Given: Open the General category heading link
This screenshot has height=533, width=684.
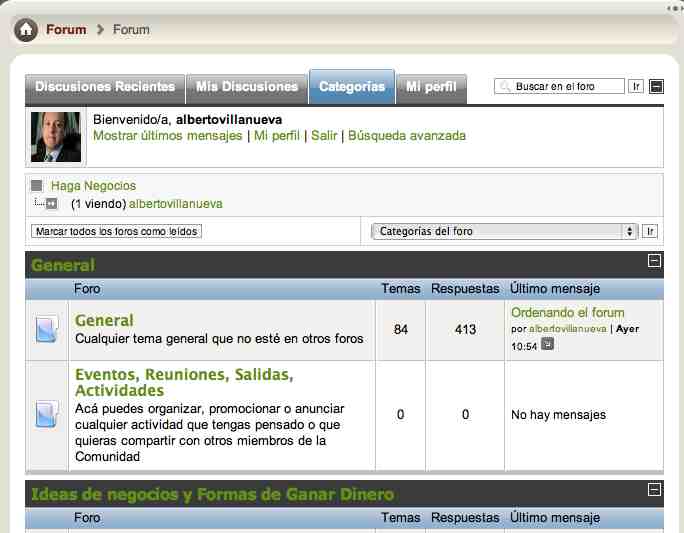Looking at the screenshot, I should pos(63,265).
